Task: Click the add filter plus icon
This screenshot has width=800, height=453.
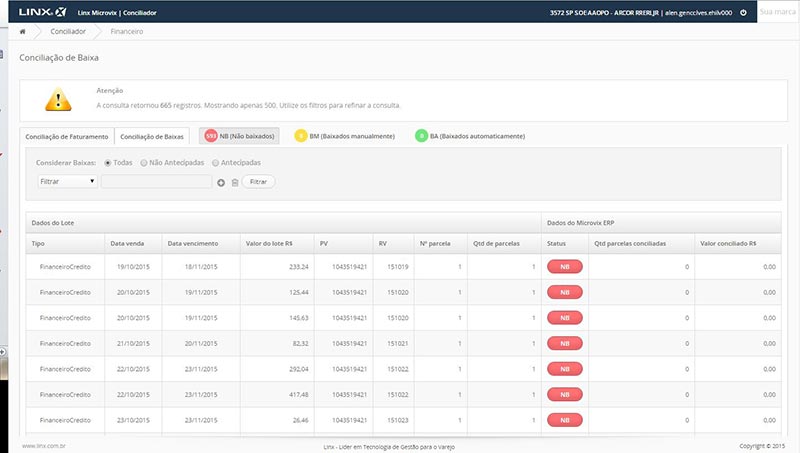Action: point(221,182)
